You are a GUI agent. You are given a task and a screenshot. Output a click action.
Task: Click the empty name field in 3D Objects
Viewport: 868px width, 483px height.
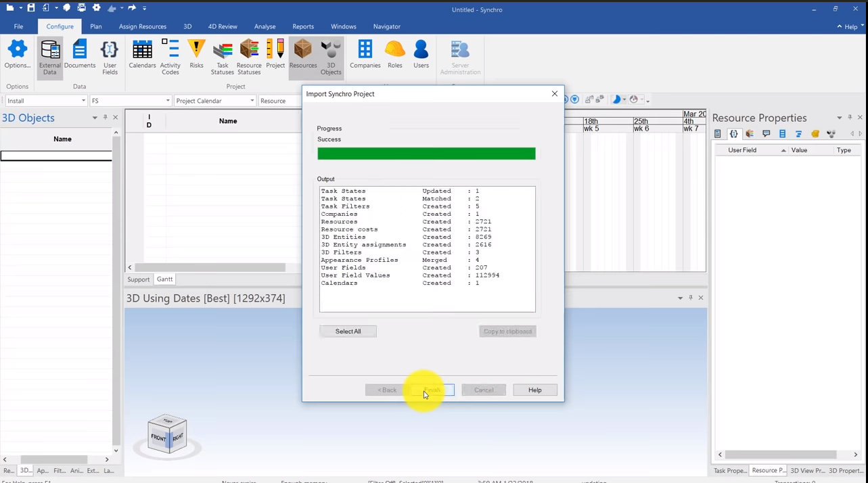[x=57, y=156]
